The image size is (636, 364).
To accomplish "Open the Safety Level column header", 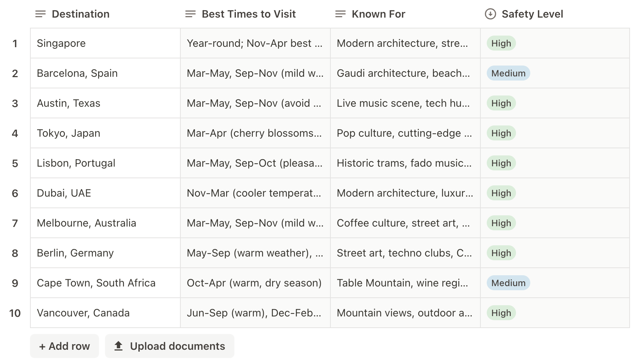I will click(555, 14).
